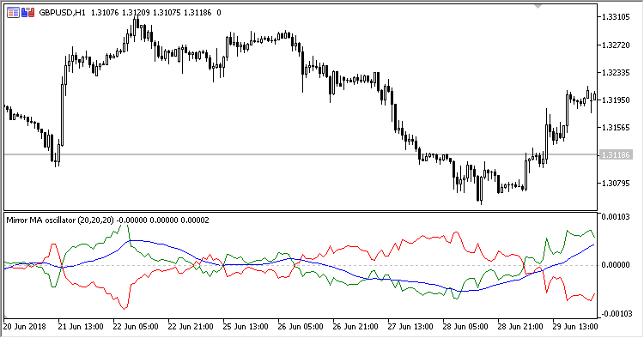
Task: Select the 26 Jun 05:00 time label
Action: 301,327
